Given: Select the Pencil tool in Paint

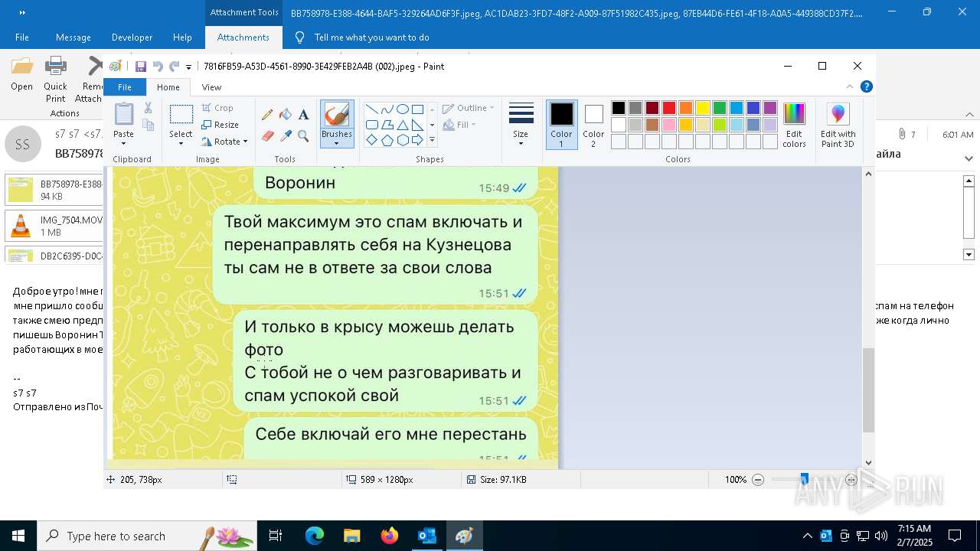Looking at the screenshot, I should (x=267, y=115).
